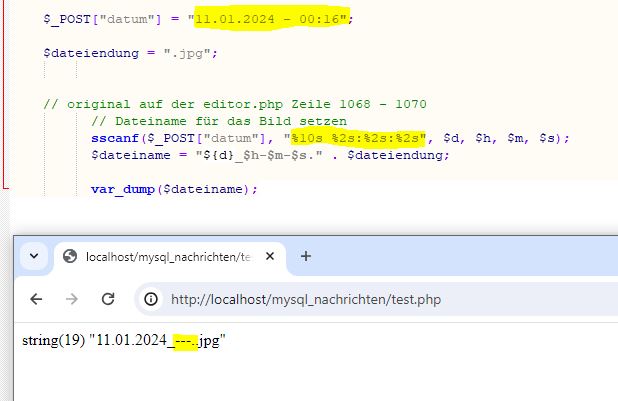Click the globe favicon on the localhost tab
618x401 pixels.
(x=70, y=257)
